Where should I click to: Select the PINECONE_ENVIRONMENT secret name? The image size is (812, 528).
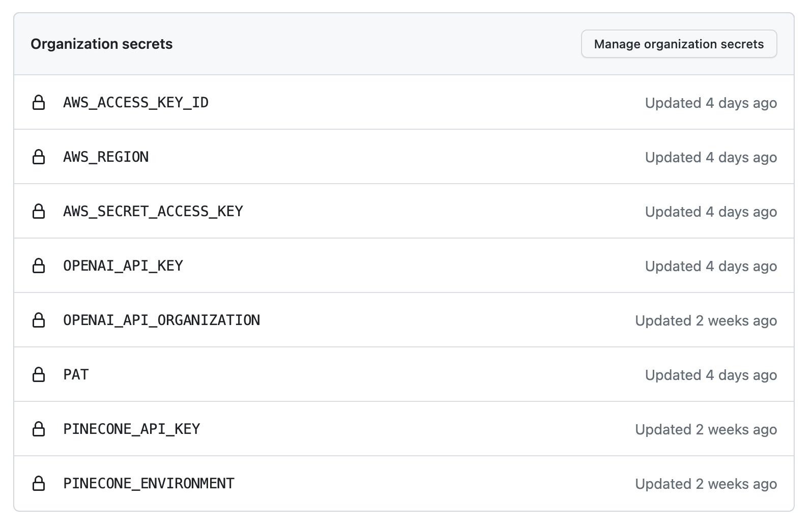coord(149,484)
